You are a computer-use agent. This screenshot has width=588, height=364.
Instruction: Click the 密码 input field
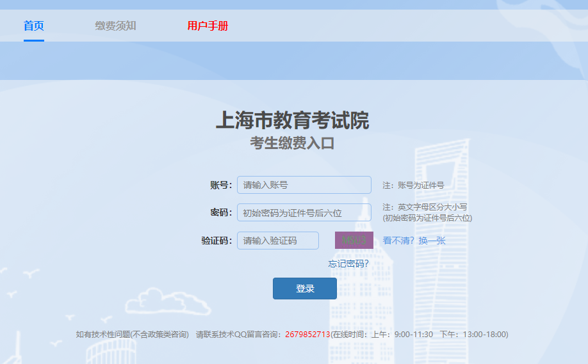[304, 212]
